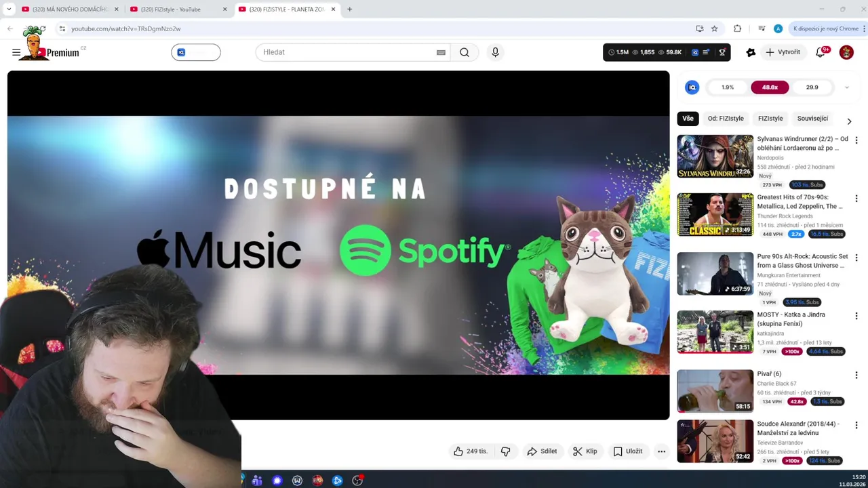The height and width of the screenshot is (488, 868).
Task: Open the account avatar menu
Action: pos(846,52)
